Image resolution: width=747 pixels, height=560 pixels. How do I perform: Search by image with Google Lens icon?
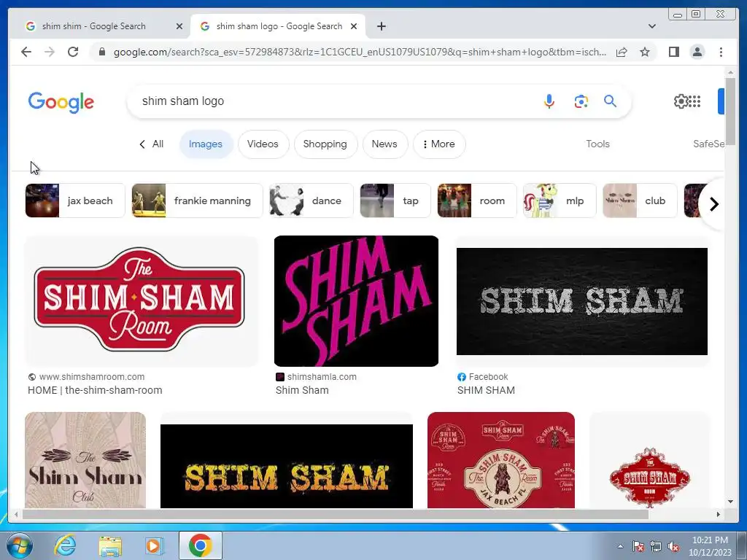click(581, 101)
